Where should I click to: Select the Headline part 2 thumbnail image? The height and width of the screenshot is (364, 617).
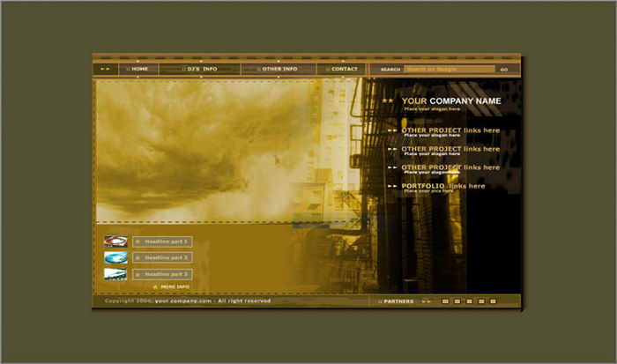tap(115, 257)
